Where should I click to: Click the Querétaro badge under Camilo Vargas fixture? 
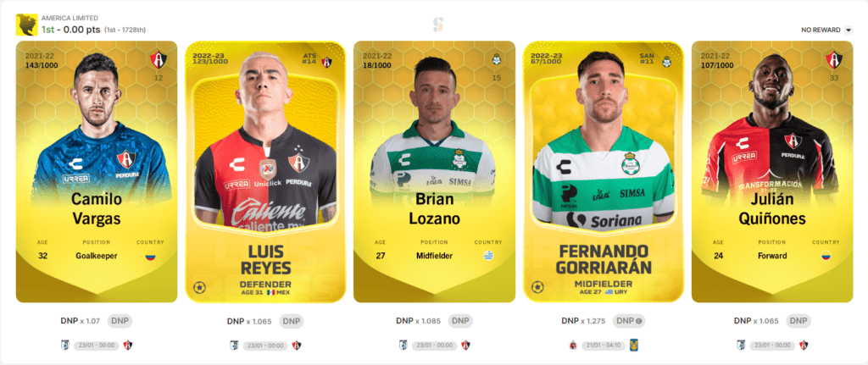tap(64, 345)
